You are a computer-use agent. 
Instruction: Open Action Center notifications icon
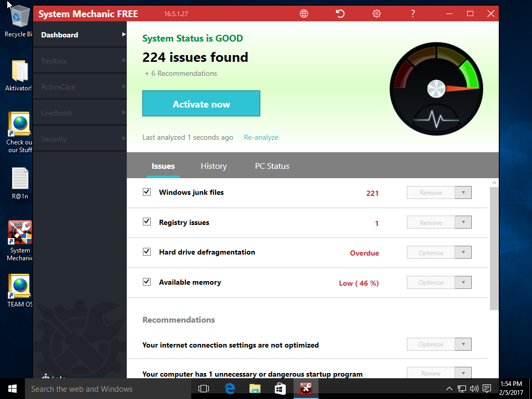pyautogui.click(x=487, y=389)
